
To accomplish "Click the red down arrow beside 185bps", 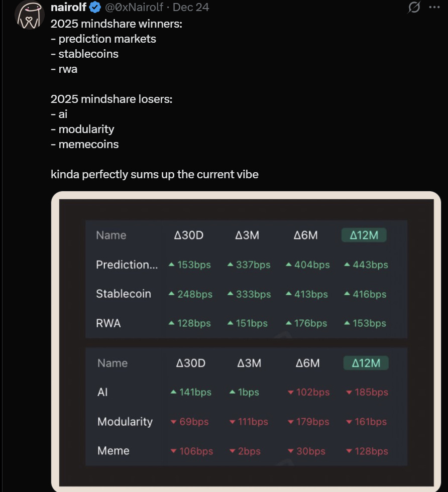I will click(349, 392).
